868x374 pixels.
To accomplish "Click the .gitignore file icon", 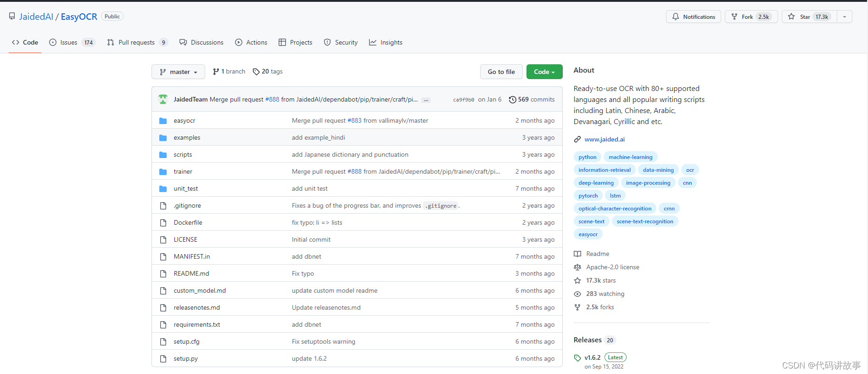I will click(x=163, y=206).
